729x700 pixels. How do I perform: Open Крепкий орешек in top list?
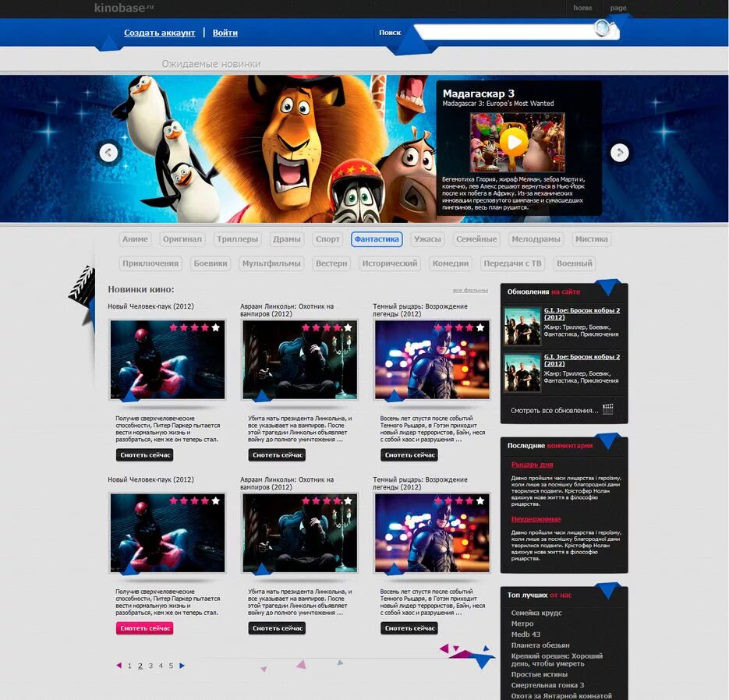[557, 659]
